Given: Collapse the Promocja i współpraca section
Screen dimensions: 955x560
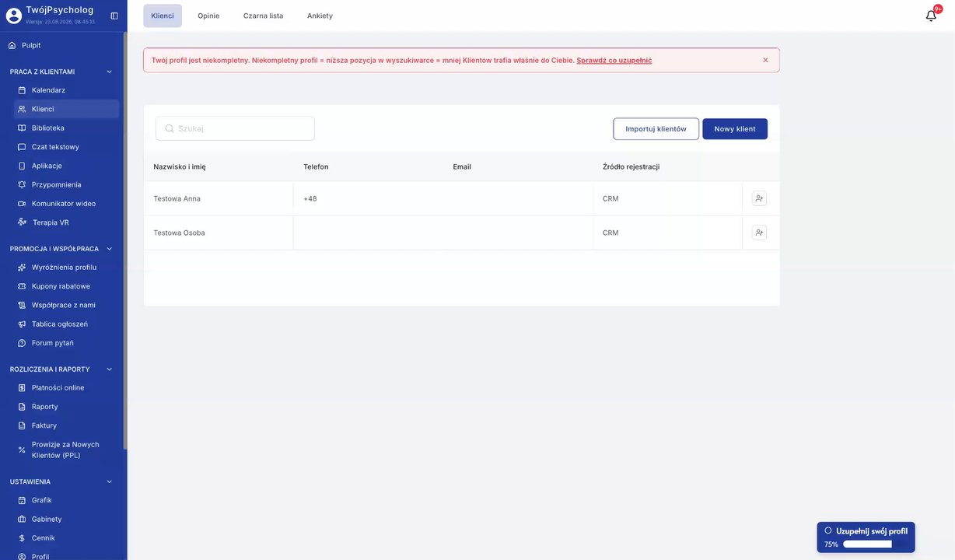Looking at the screenshot, I should point(109,249).
